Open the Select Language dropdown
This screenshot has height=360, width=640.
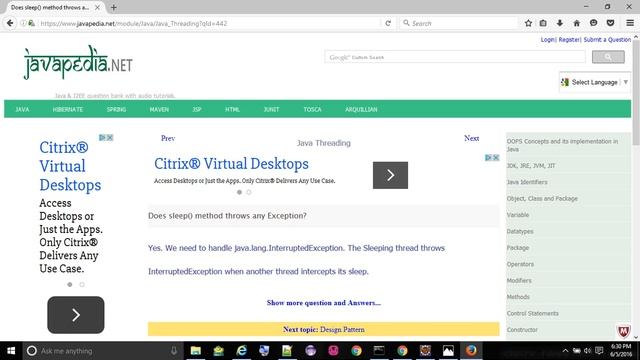[594, 82]
